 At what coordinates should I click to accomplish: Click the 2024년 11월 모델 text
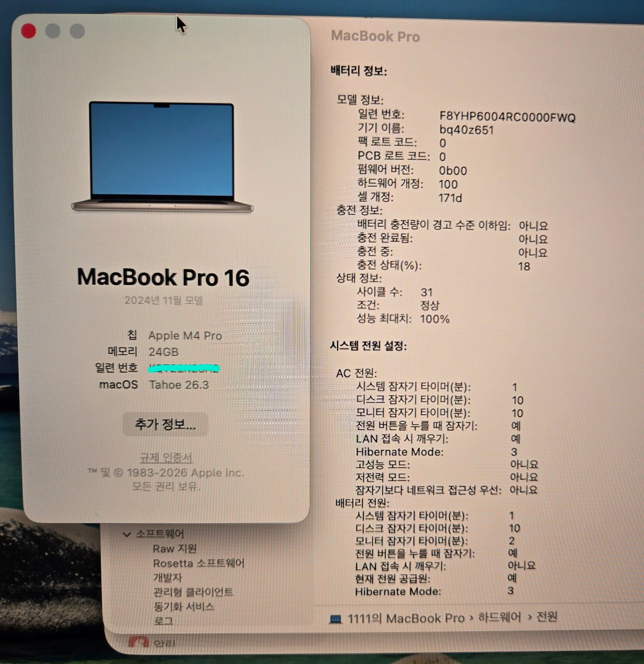(x=163, y=300)
